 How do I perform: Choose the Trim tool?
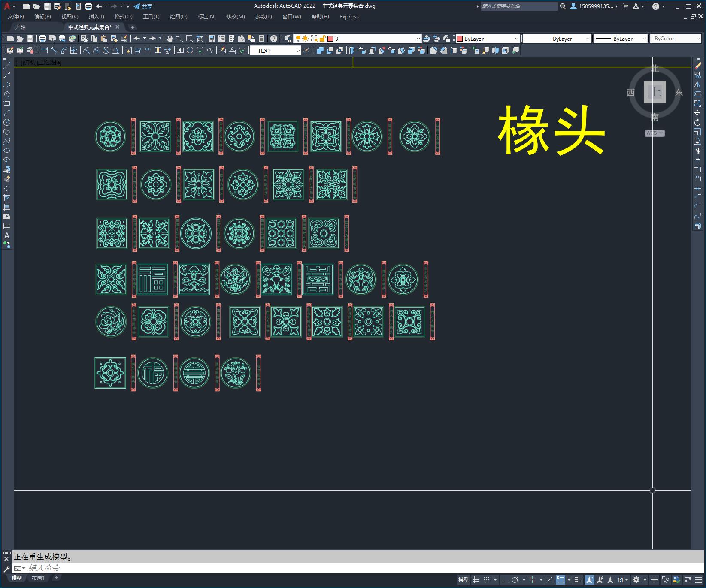click(x=697, y=151)
